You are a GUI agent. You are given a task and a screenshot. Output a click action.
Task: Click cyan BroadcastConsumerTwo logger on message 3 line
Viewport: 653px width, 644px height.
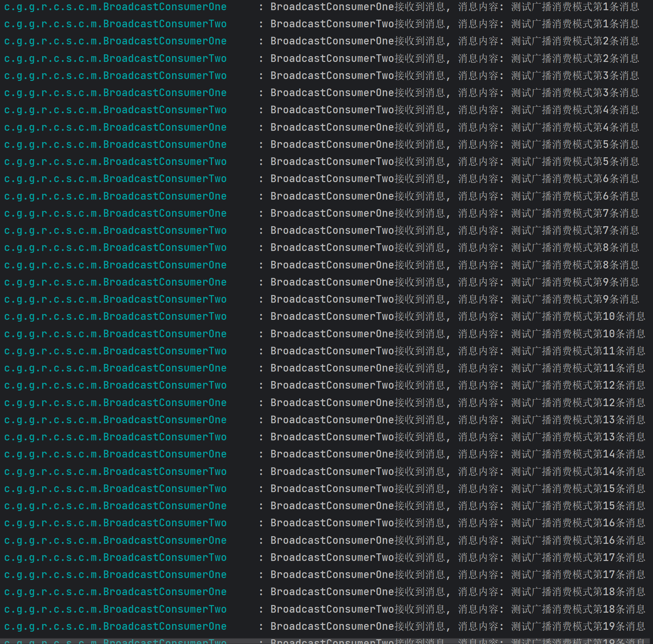115,76
